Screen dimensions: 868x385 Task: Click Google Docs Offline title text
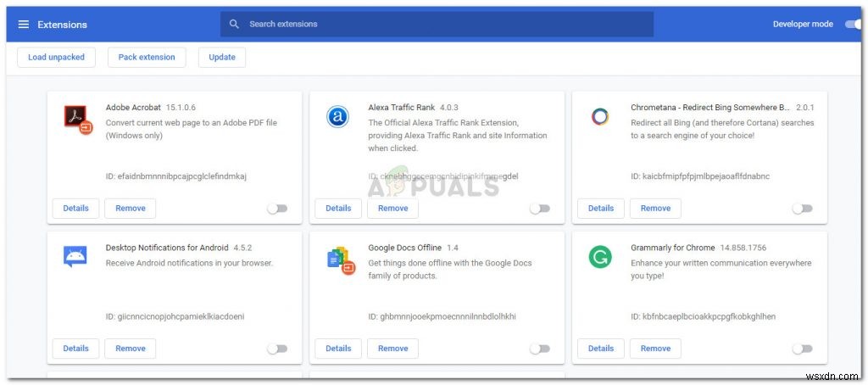click(x=404, y=248)
